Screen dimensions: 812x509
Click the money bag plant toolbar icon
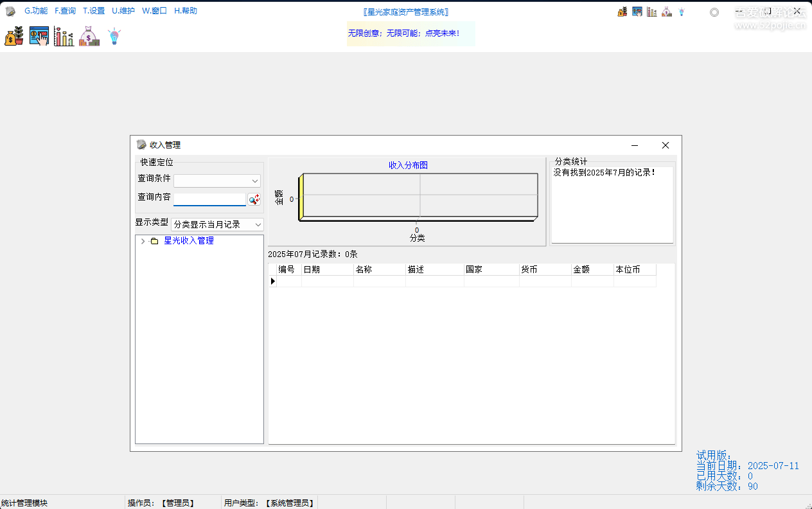coord(14,37)
